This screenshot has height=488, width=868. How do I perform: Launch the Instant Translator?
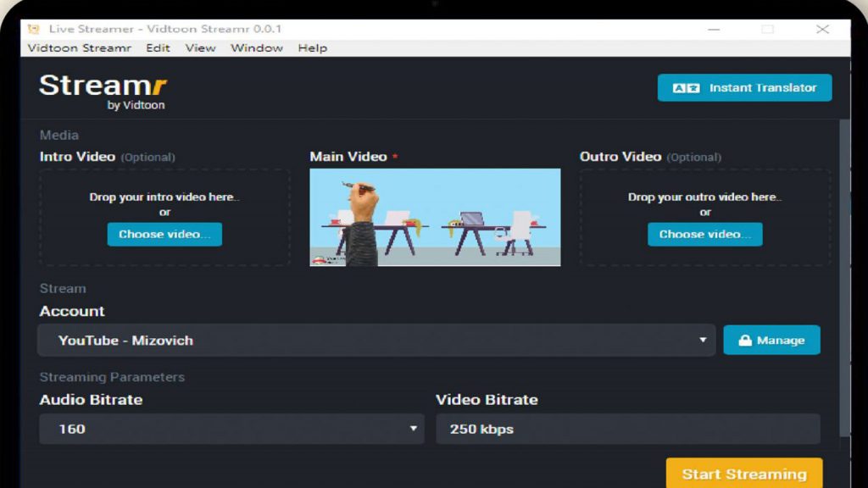pyautogui.click(x=744, y=87)
